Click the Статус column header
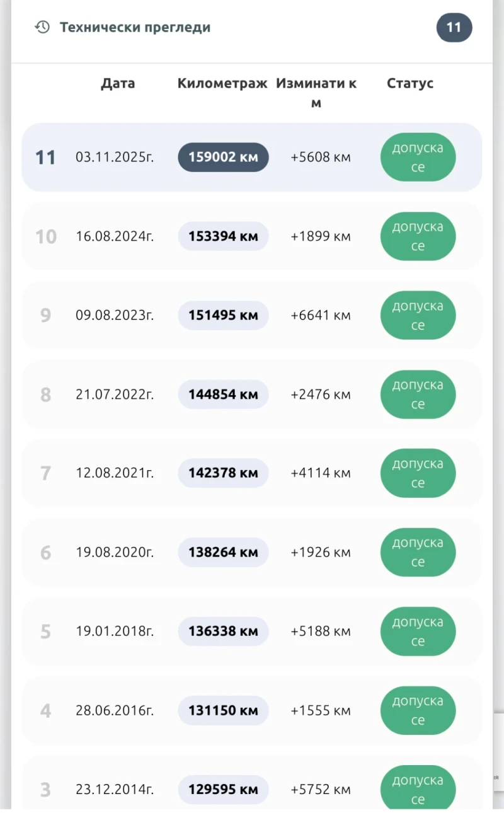 410,83
